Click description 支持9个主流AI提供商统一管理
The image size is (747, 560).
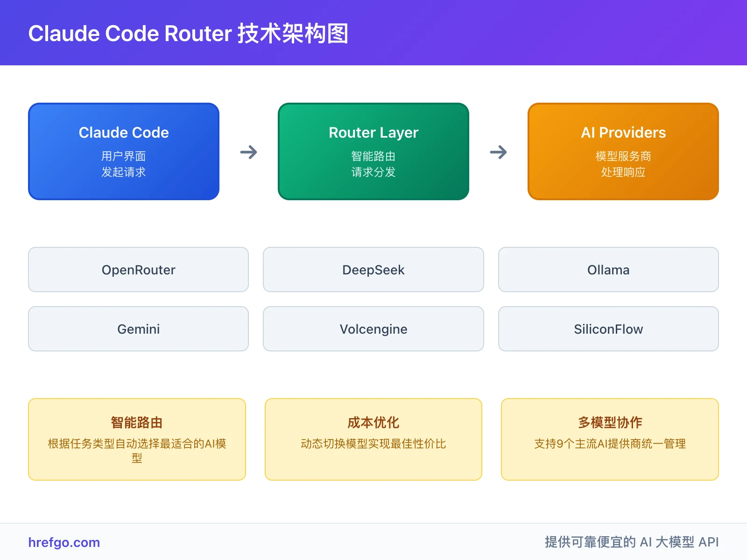[x=610, y=444]
